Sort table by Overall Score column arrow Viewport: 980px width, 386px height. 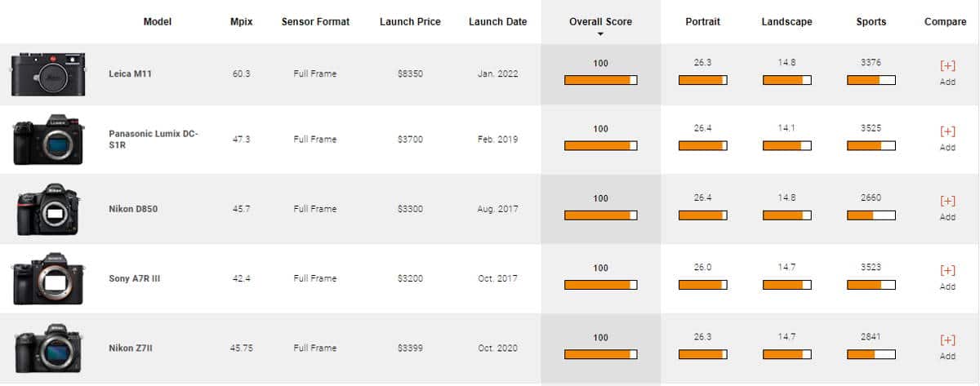600,34
